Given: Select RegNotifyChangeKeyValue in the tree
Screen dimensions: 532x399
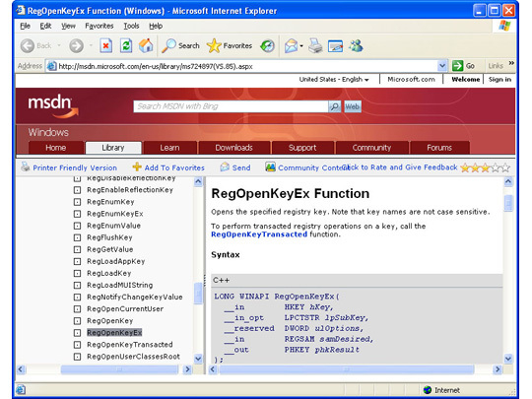Looking at the screenshot, I should (135, 297).
